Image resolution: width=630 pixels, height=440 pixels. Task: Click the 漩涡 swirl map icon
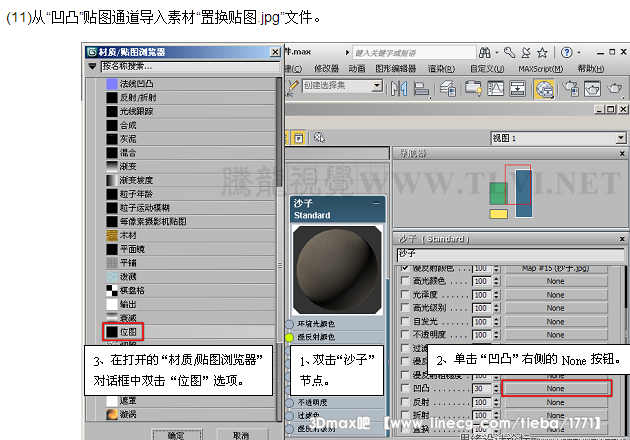[112, 414]
